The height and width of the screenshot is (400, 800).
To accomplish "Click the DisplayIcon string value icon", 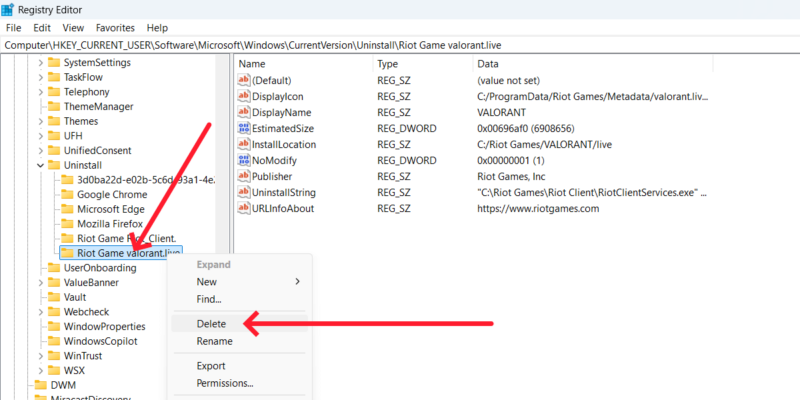I will [244, 96].
